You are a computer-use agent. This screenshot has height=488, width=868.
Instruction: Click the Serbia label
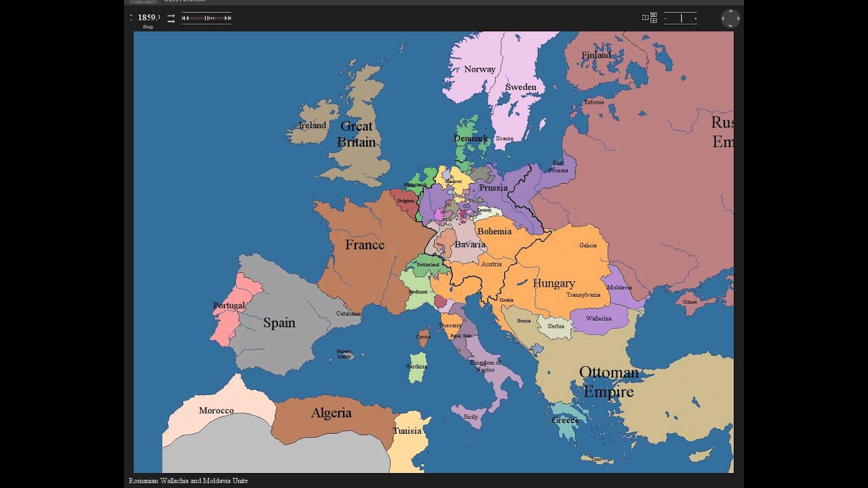pos(556,326)
